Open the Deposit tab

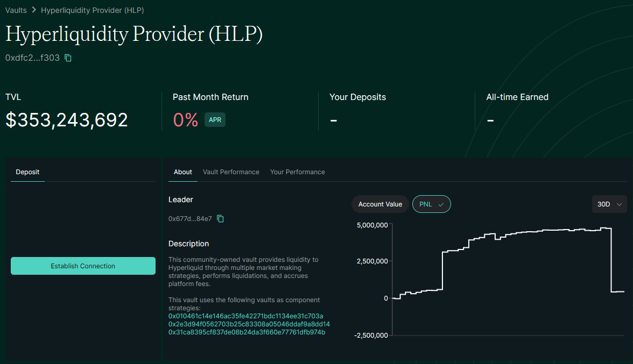(27, 172)
